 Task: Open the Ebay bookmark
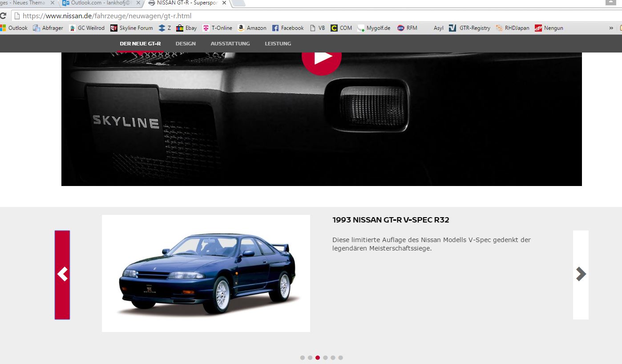(x=186, y=28)
